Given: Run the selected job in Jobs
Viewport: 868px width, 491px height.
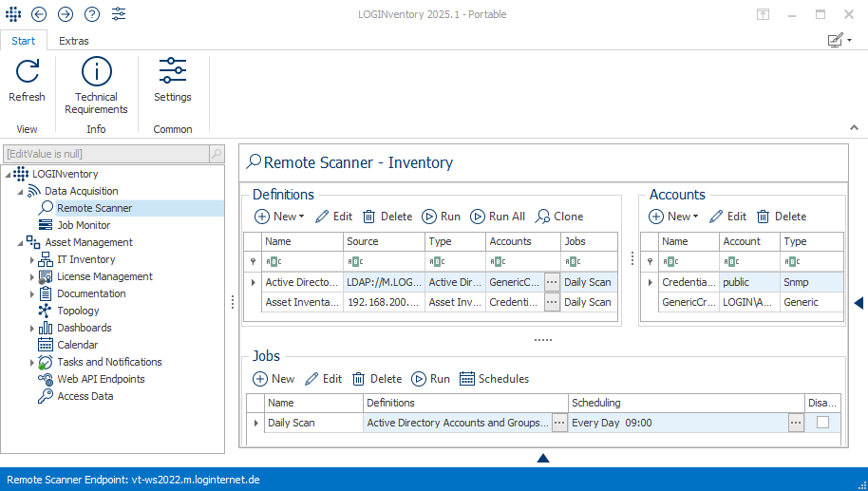Looking at the screenshot, I should (x=431, y=379).
